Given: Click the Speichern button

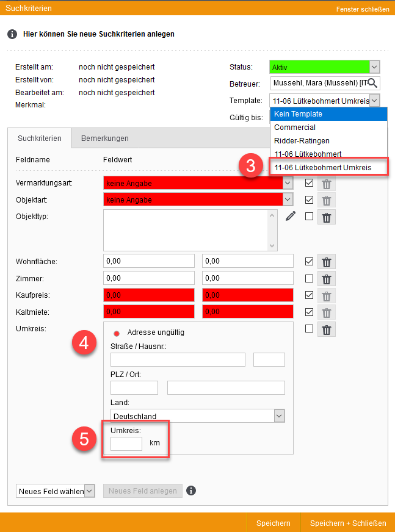Looking at the screenshot, I should 274,523.
